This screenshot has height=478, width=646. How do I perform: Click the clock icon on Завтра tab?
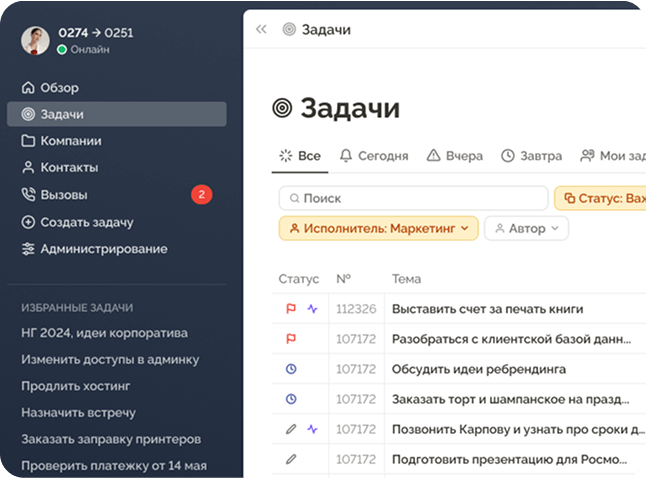tap(508, 156)
